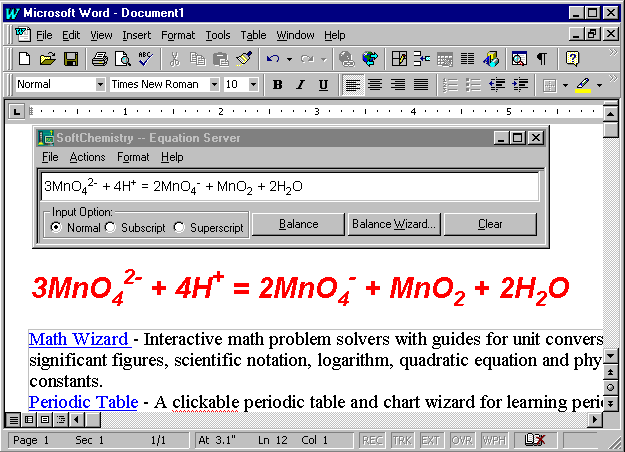Expand more Formatting toolbar buttons chevron
This screenshot has height=452, width=625.
point(613,78)
